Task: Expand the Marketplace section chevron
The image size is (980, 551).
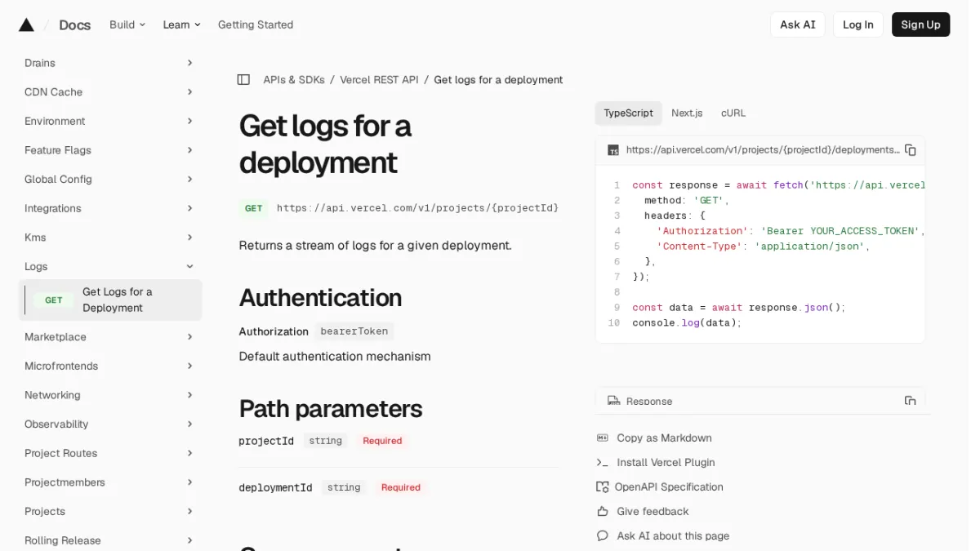Action: click(189, 337)
